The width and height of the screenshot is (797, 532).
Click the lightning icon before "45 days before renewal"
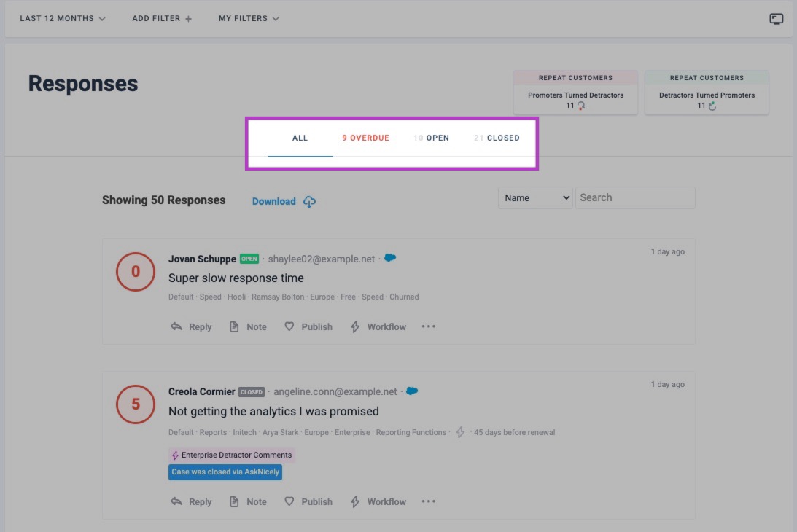tap(460, 432)
